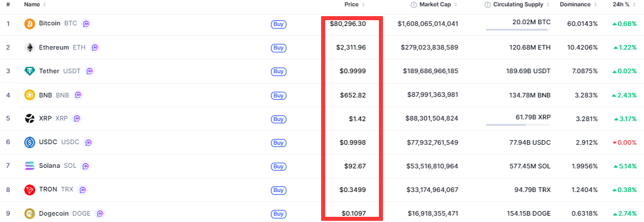Click Buy button in the XRP row
Screen dimensions: 644x222
point(278,119)
